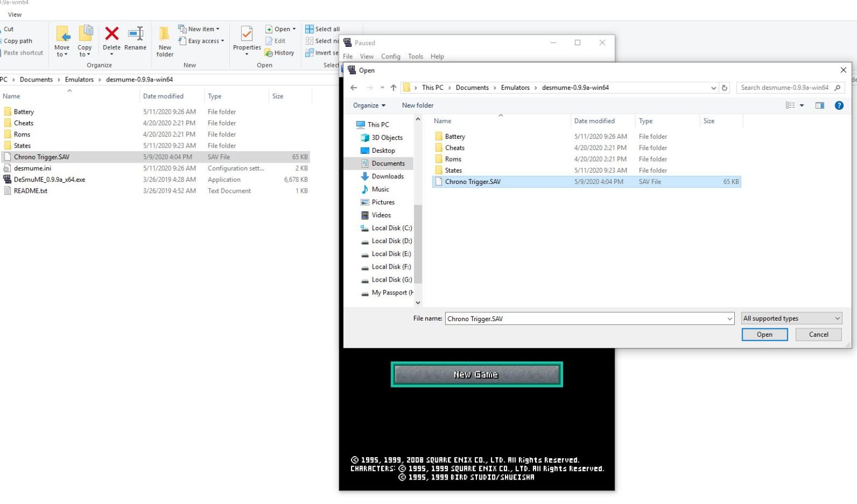Select Chrono Trigger.SAV in the file list
This screenshot has width=857, height=504.
pos(473,181)
